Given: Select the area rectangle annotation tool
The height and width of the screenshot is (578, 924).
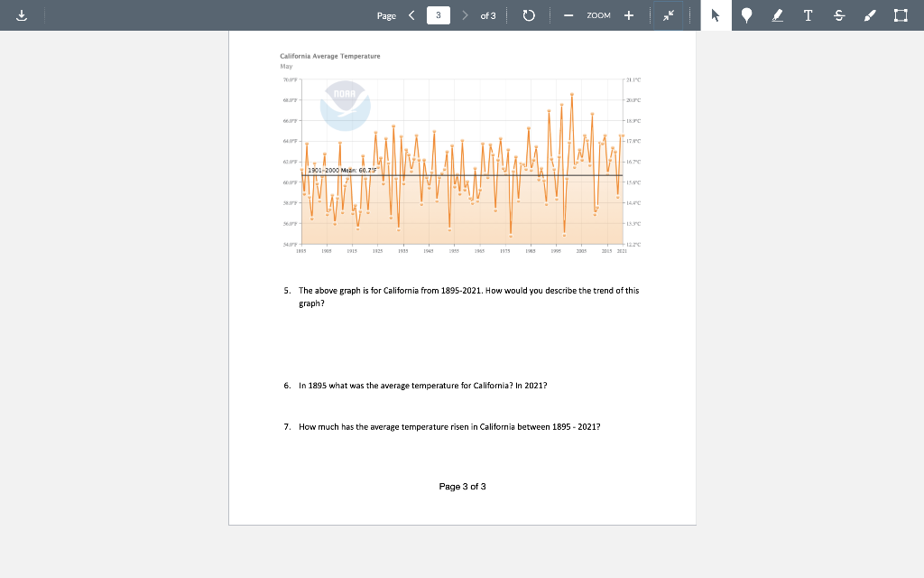Looking at the screenshot, I should click(x=901, y=15).
